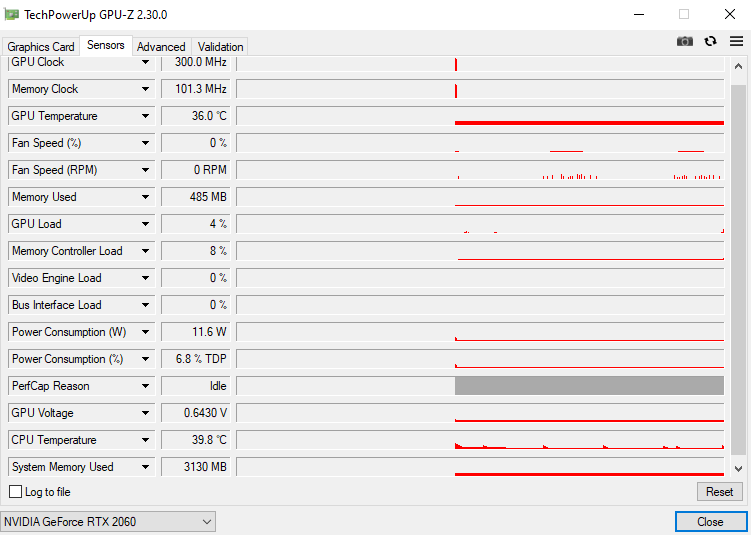The width and height of the screenshot is (751, 535).
Task: Click the 8 % Memory Controller Load value
Action: [196, 251]
